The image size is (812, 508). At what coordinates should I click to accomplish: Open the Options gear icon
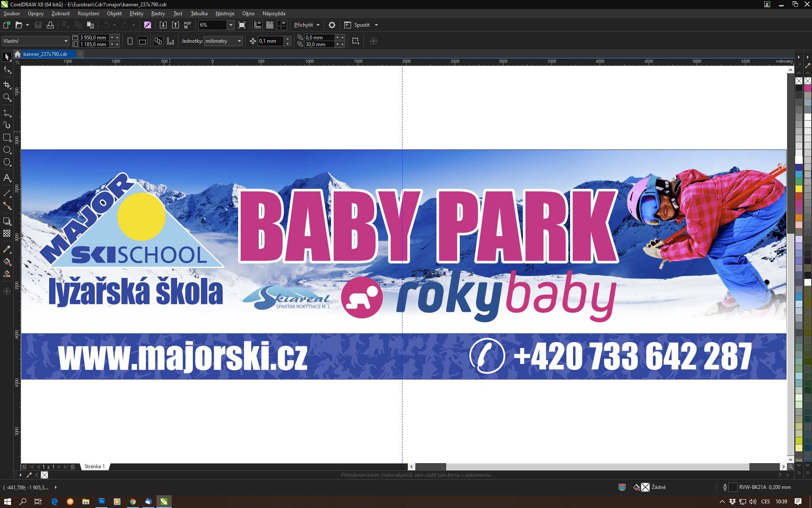point(332,25)
